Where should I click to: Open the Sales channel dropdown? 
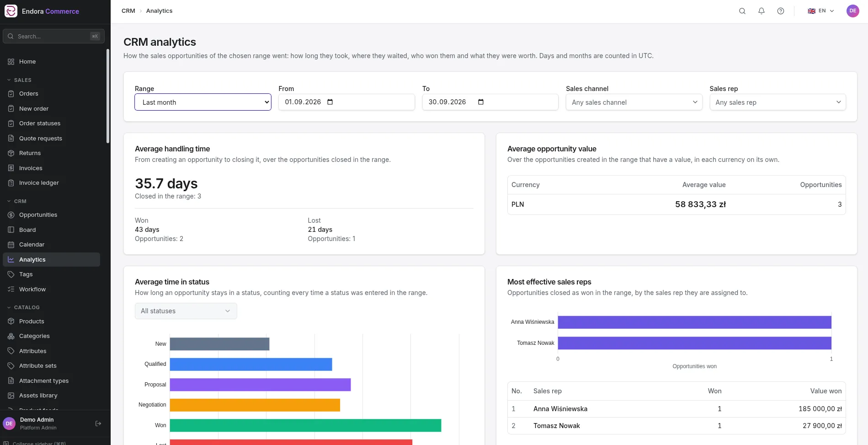tap(634, 102)
